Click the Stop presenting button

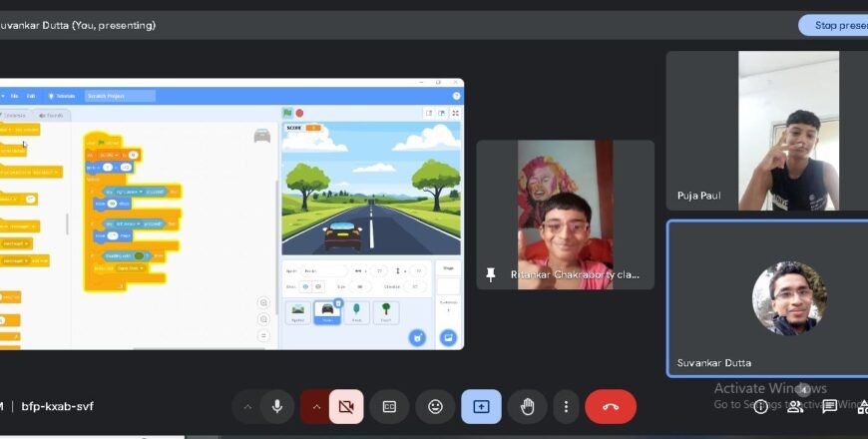click(834, 26)
